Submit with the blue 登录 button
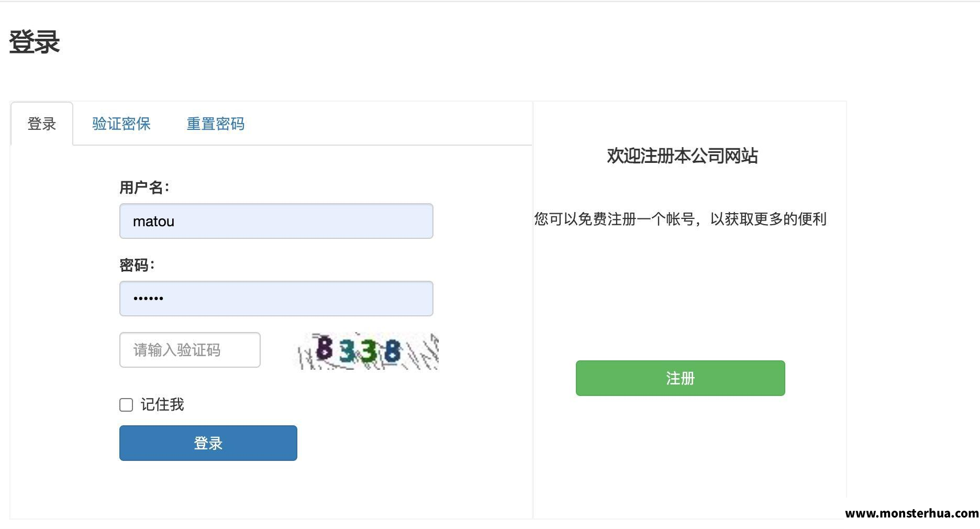Screen dimensions: 980x529 (x=208, y=443)
